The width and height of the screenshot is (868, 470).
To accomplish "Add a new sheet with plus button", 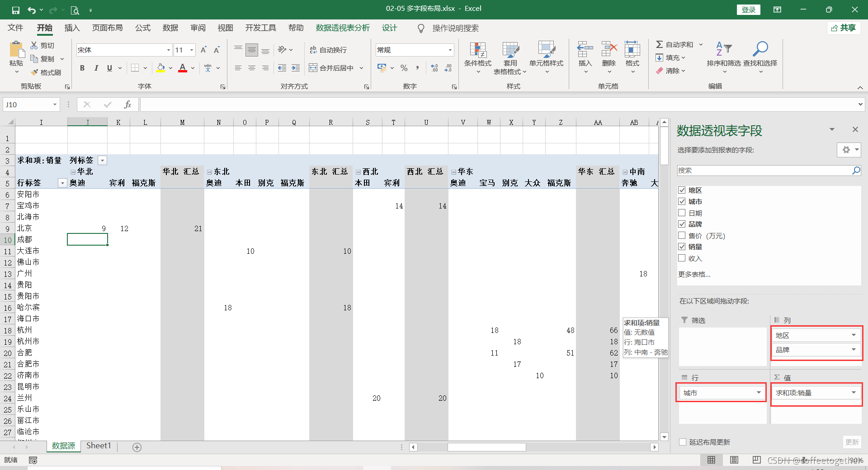I will click(x=137, y=447).
